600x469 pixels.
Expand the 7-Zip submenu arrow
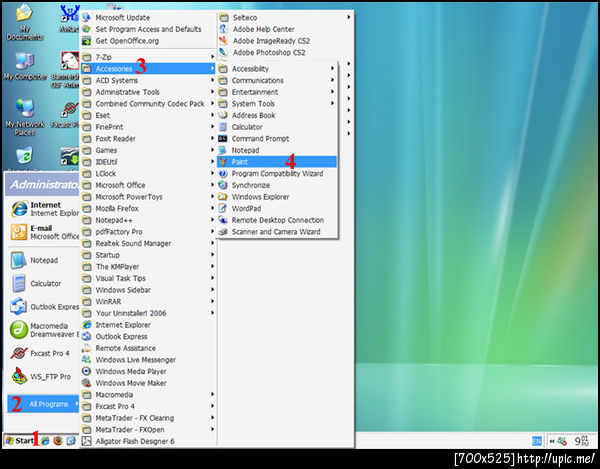pyautogui.click(x=212, y=57)
